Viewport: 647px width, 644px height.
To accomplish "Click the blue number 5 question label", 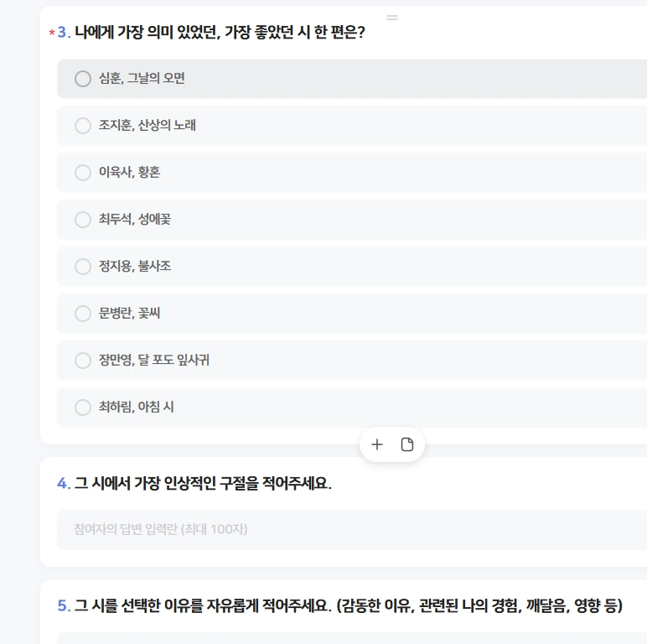I will 64,605.
